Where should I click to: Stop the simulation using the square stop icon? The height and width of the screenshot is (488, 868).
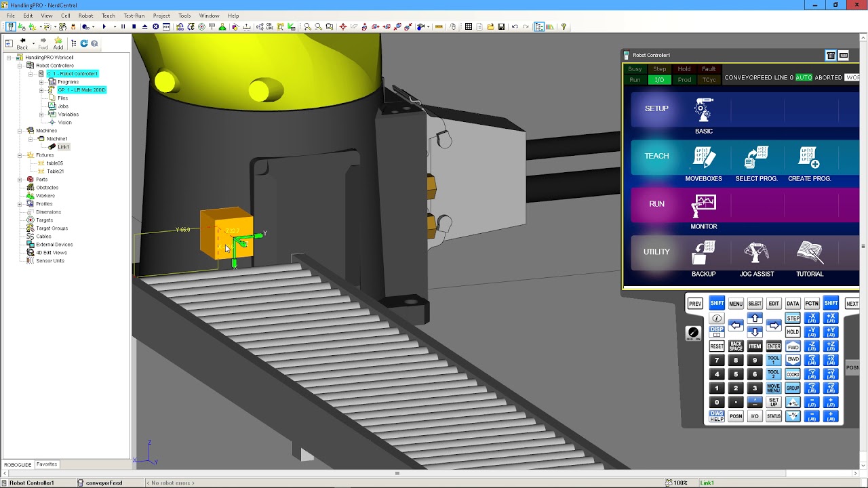134,26
